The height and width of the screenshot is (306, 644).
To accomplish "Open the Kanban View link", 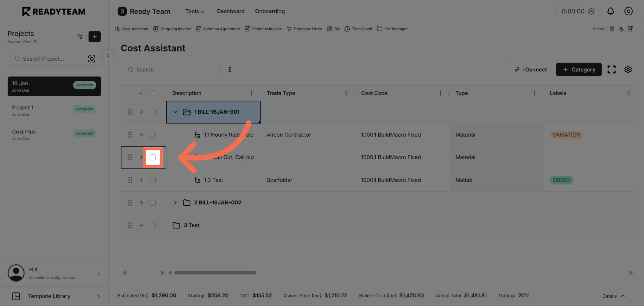I will tap(19, 42).
